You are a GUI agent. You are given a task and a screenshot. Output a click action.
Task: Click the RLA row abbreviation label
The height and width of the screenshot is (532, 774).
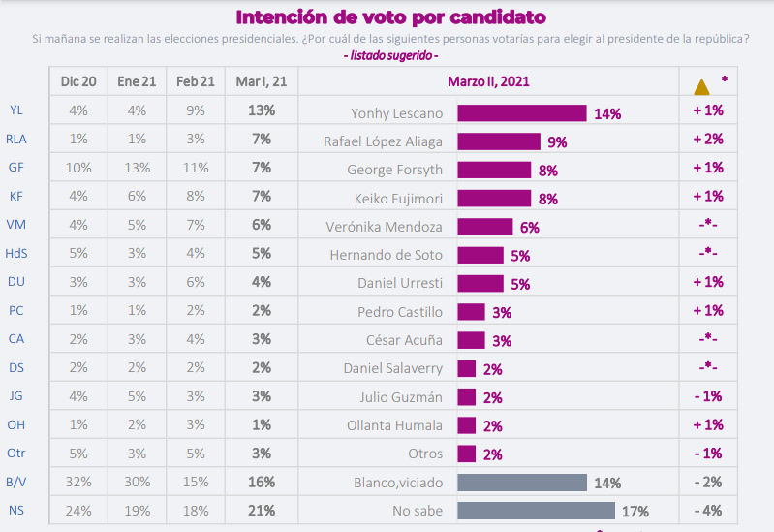[x=16, y=140]
